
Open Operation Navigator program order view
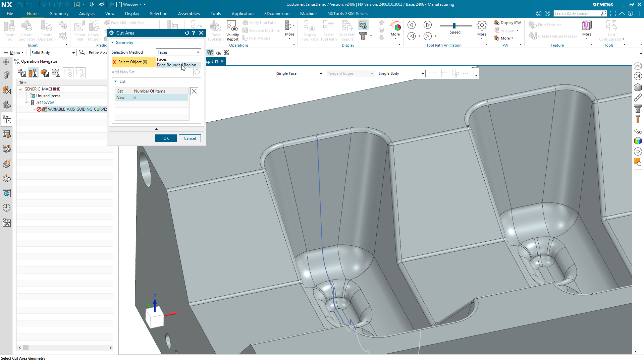point(22,73)
